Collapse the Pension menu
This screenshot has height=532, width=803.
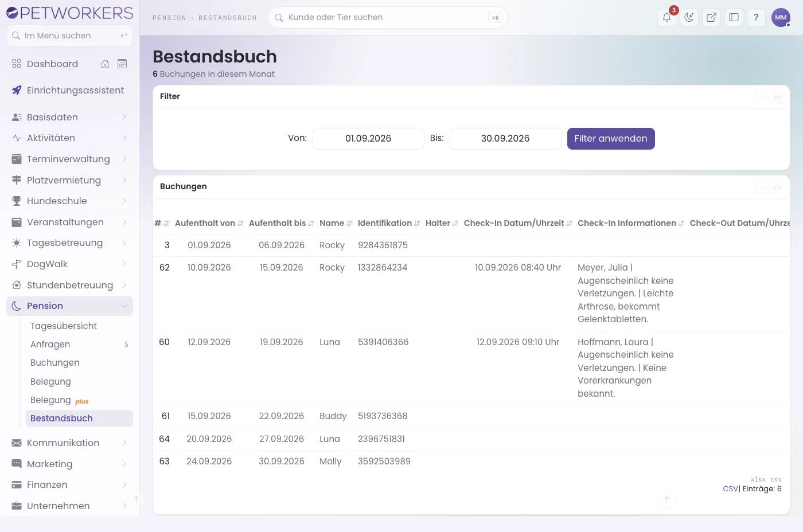(x=69, y=306)
